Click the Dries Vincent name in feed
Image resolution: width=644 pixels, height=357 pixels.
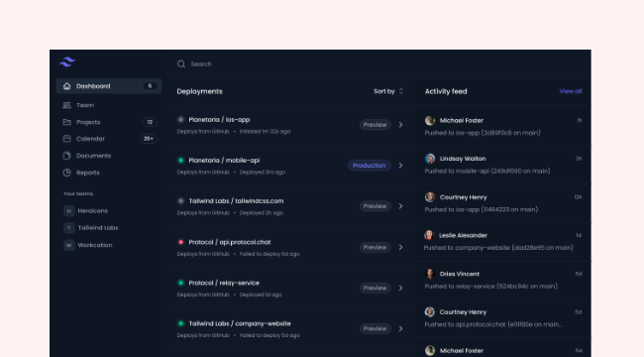coord(460,274)
